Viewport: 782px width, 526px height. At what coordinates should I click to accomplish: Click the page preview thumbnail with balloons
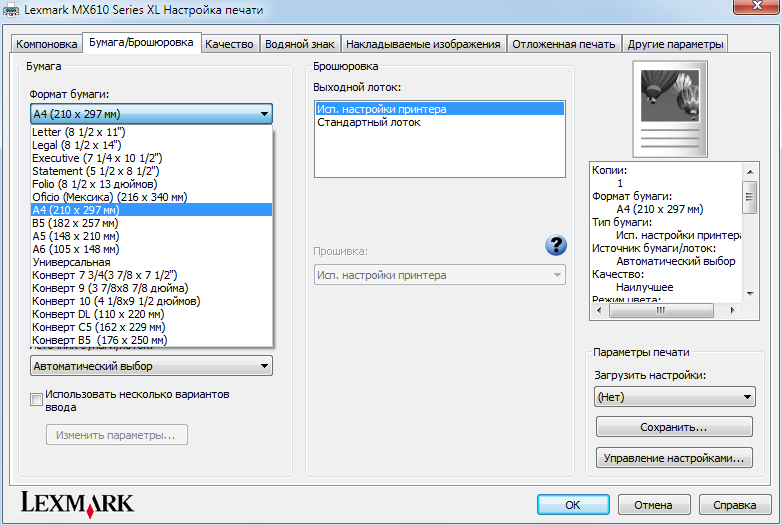click(x=670, y=109)
